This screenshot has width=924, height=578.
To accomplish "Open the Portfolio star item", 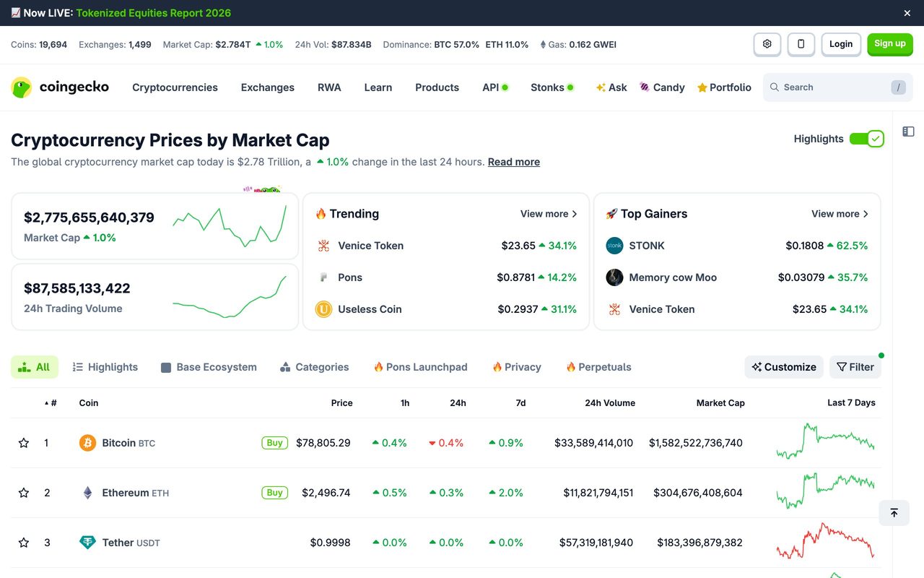I will point(724,87).
